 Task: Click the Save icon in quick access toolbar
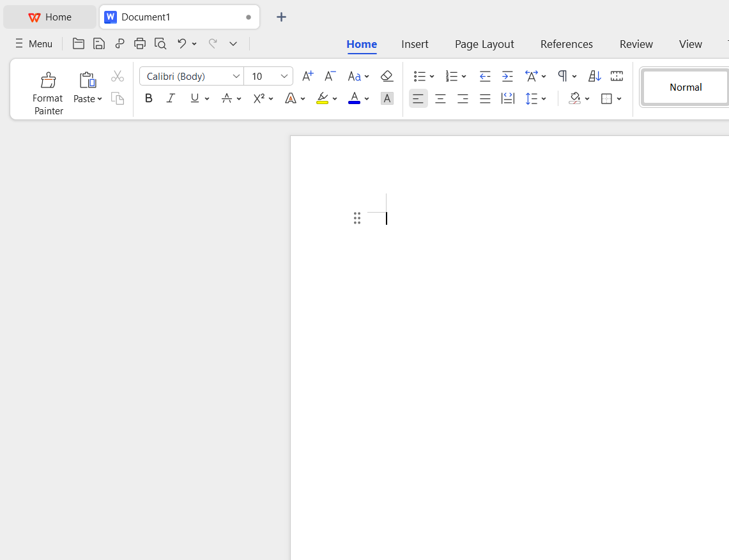tap(99, 43)
